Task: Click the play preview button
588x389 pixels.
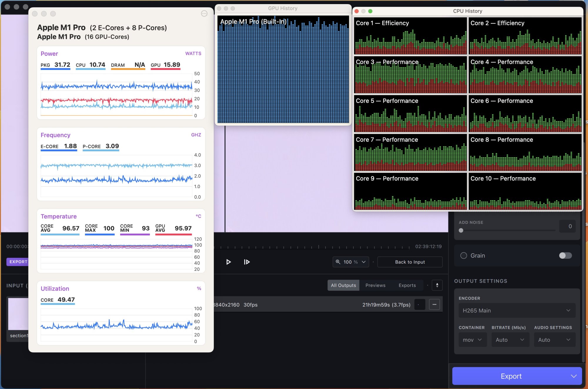Action: click(228, 262)
